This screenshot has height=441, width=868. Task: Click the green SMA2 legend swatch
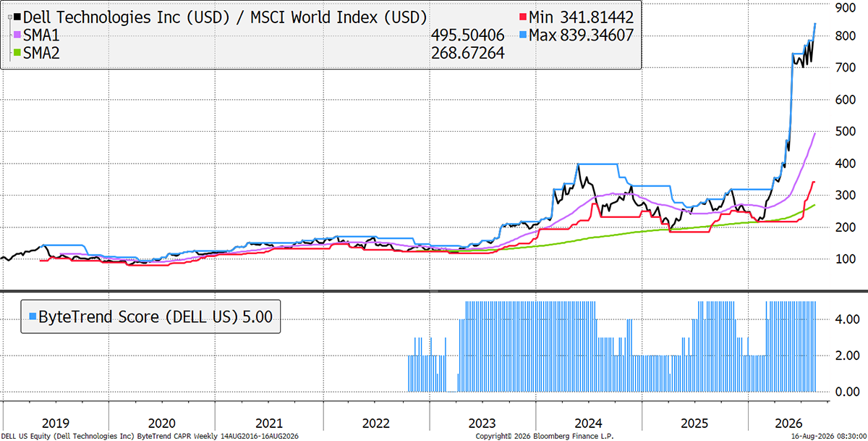coord(17,53)
